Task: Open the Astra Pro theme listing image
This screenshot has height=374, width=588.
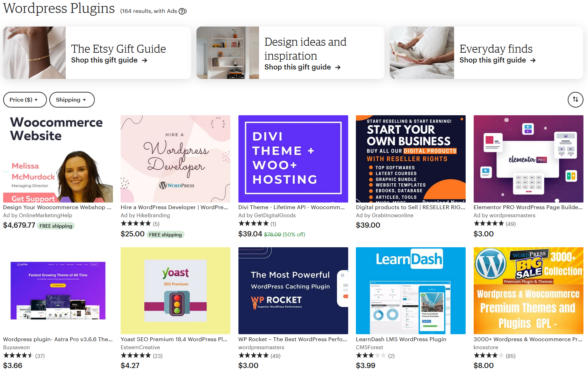Action: pyautogui.click(x=58, y=291)
